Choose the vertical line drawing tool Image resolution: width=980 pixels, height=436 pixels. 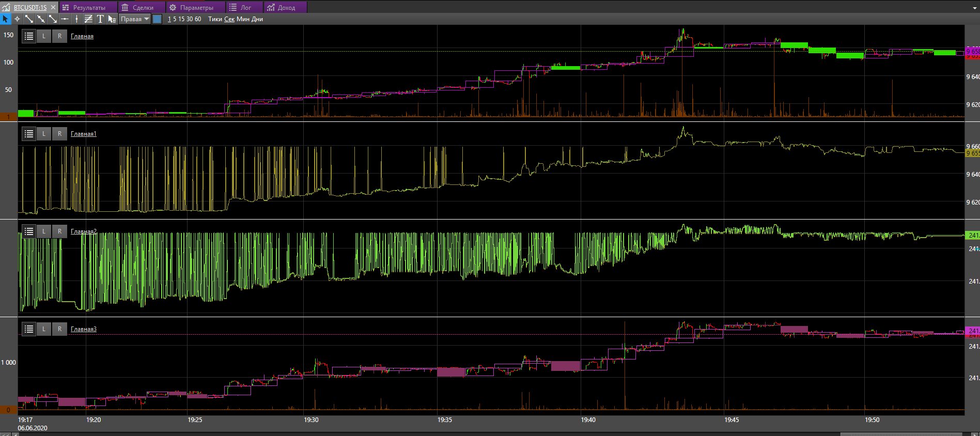point(76,19)
